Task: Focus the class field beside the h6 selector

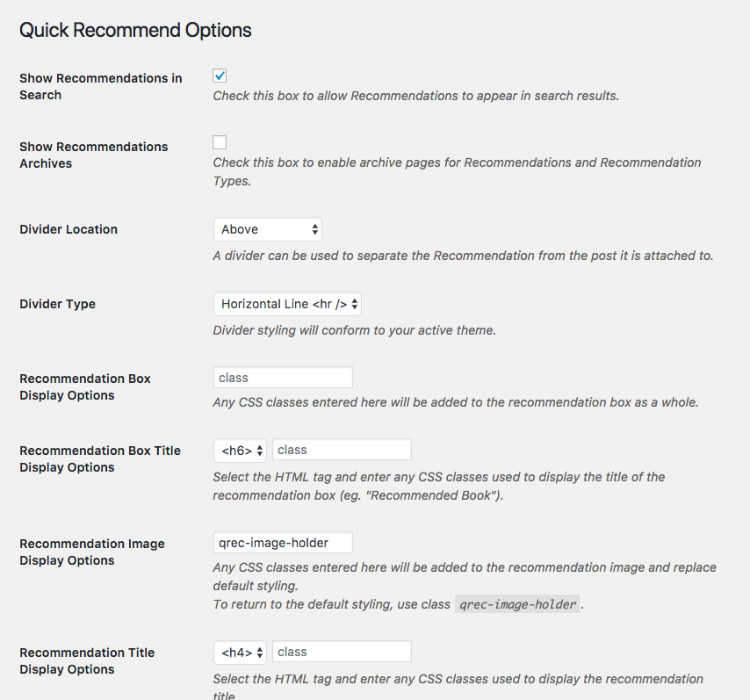Action: click(x=342, y=450)
